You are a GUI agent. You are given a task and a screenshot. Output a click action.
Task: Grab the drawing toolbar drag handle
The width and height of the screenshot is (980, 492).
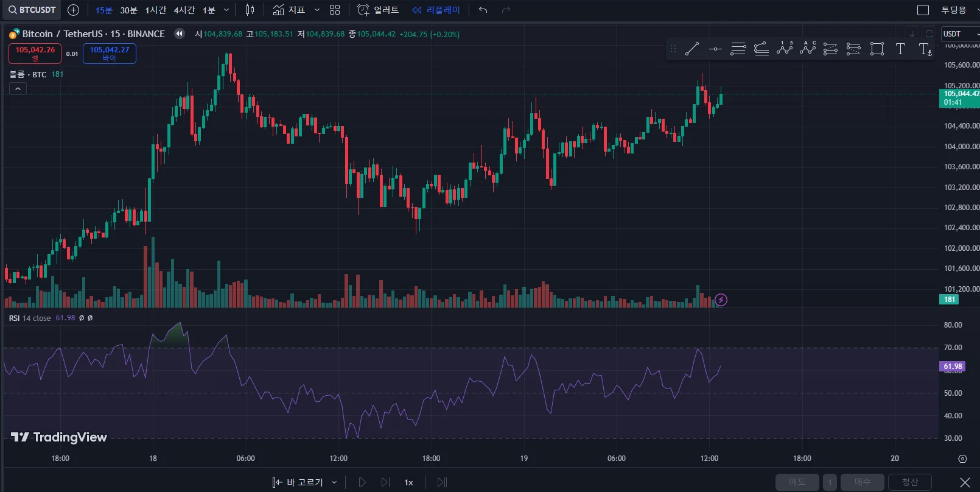click(x=673, y=49)
